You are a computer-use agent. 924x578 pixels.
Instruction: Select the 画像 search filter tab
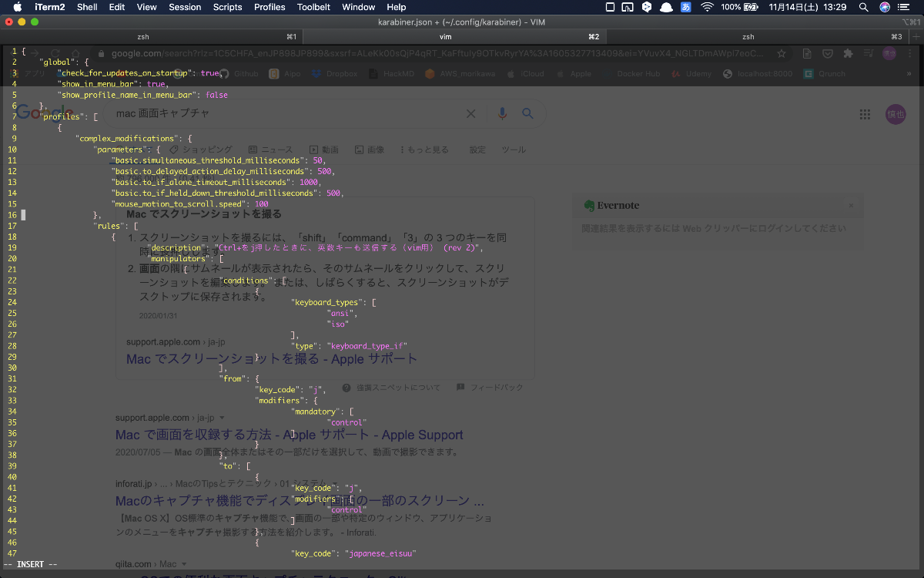pyautogui.click(x=370, y=150)
